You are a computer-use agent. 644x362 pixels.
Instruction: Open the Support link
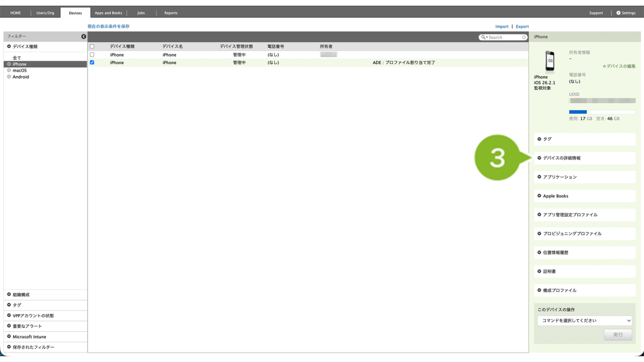coord(596,13)
